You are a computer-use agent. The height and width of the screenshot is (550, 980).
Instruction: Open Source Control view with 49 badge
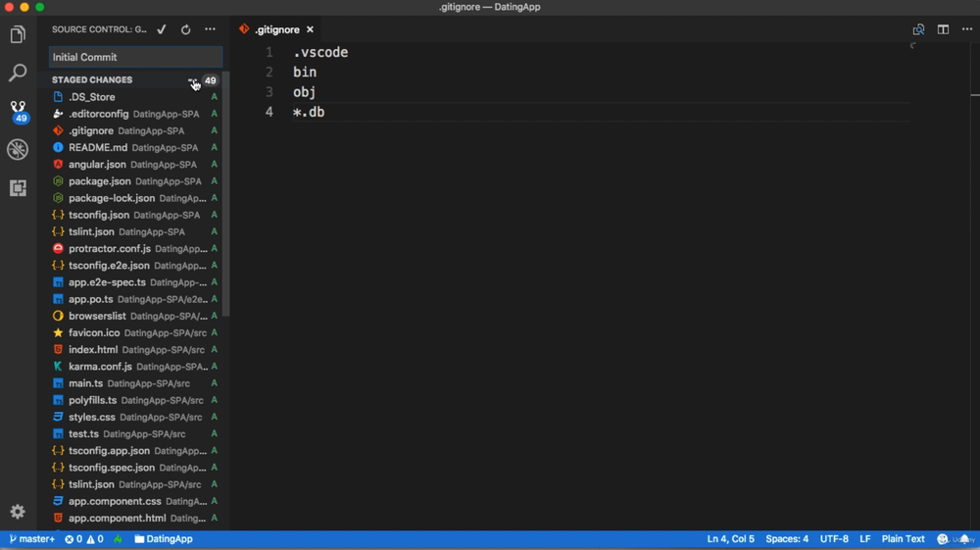[18, 111]
